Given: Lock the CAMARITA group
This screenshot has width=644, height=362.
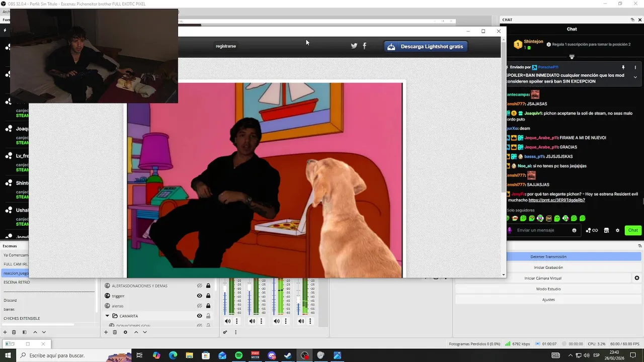Looking at the screenshot, I should pos(208,316).
